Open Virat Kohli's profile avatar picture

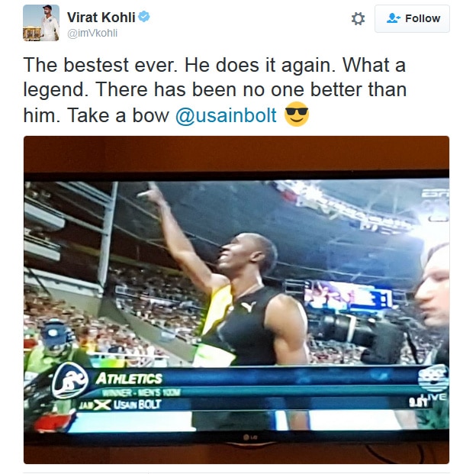[x=41, y=23]
